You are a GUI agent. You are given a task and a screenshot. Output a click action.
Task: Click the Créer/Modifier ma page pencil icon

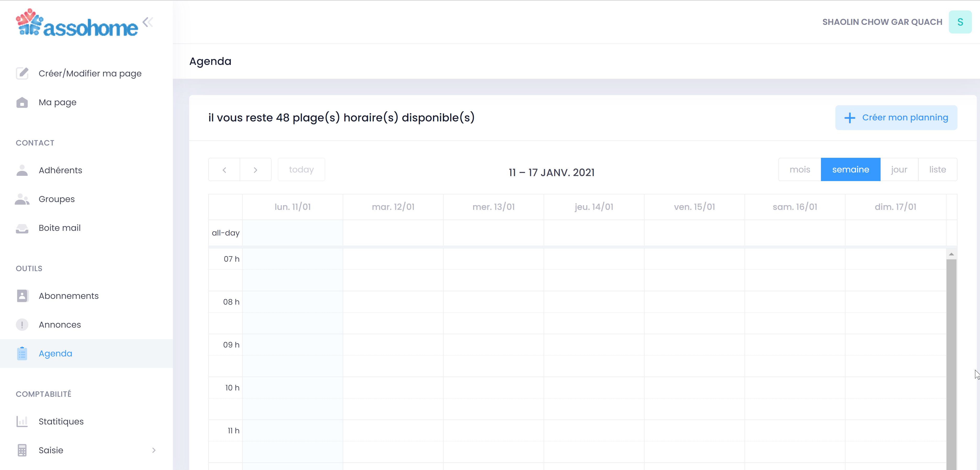tap(22, 73)
